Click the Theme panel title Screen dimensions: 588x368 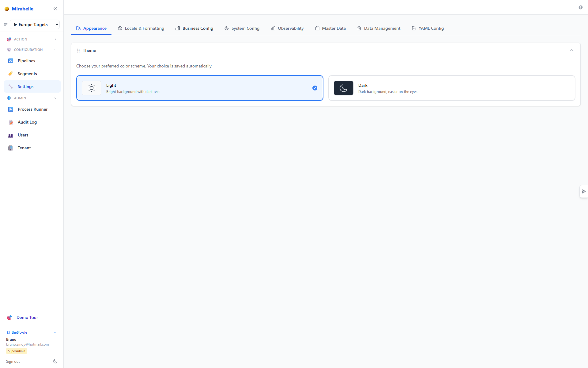coord(89,50)
